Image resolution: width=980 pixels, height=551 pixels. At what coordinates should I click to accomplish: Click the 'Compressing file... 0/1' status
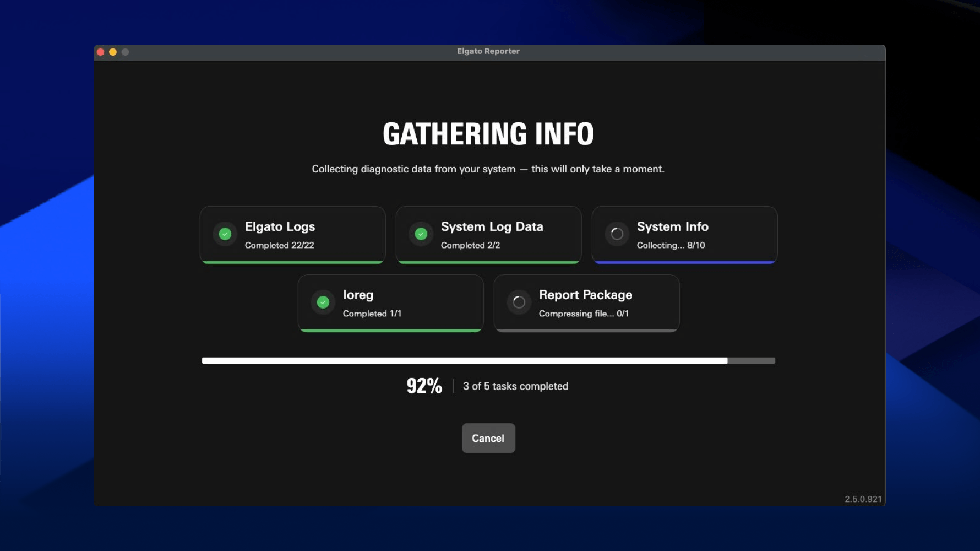(x=584, y=314)
